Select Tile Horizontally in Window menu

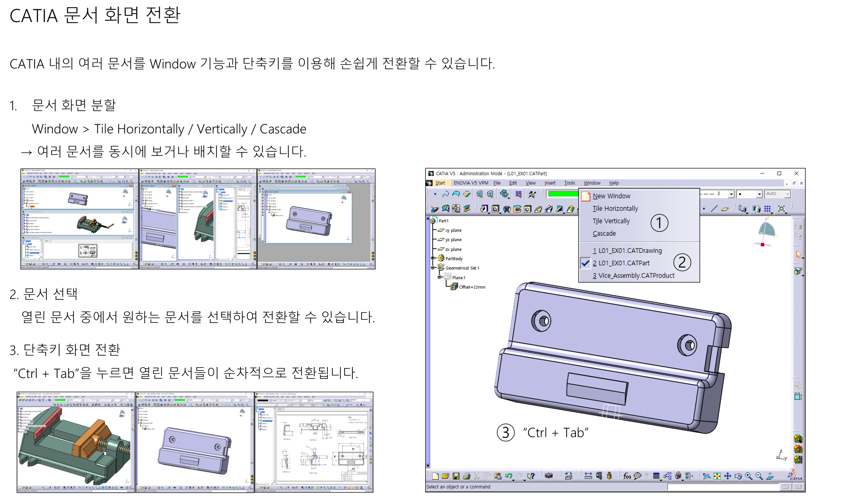click(615, 208)
